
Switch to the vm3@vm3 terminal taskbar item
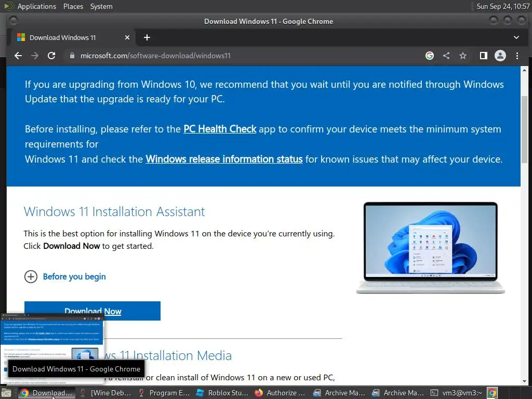pyautogui.click(x=457, y=393)
